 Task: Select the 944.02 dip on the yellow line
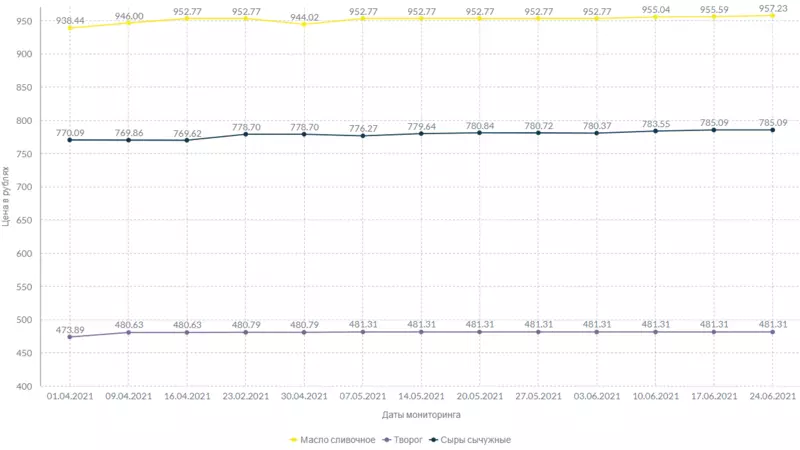[x=304, y=24]
